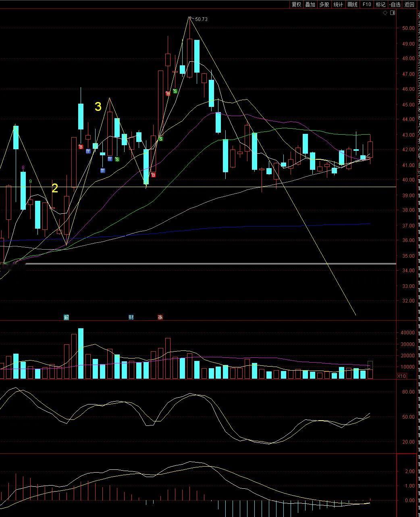Viewport: 420px width, 517px height.
Task: Open the 统计 statistics tool
Action: (339, 4)
